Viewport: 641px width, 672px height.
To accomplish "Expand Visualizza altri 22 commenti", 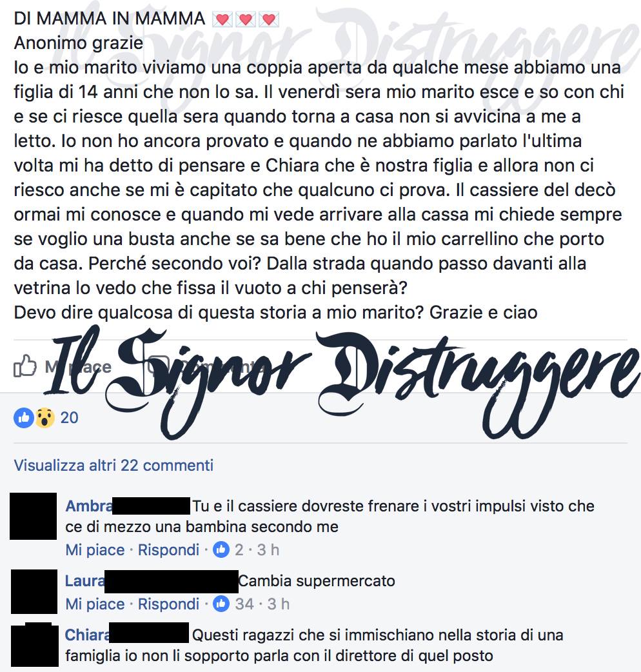I will point(113,466).
